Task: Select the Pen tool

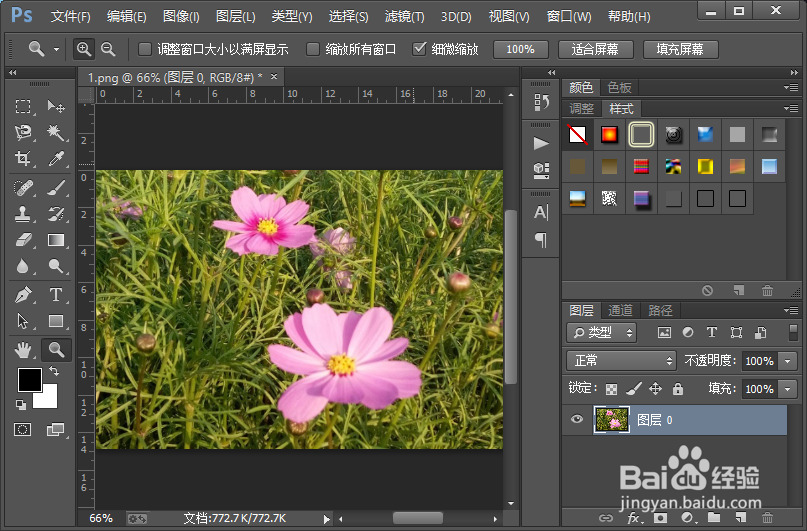Action: [x=23, y=295]
